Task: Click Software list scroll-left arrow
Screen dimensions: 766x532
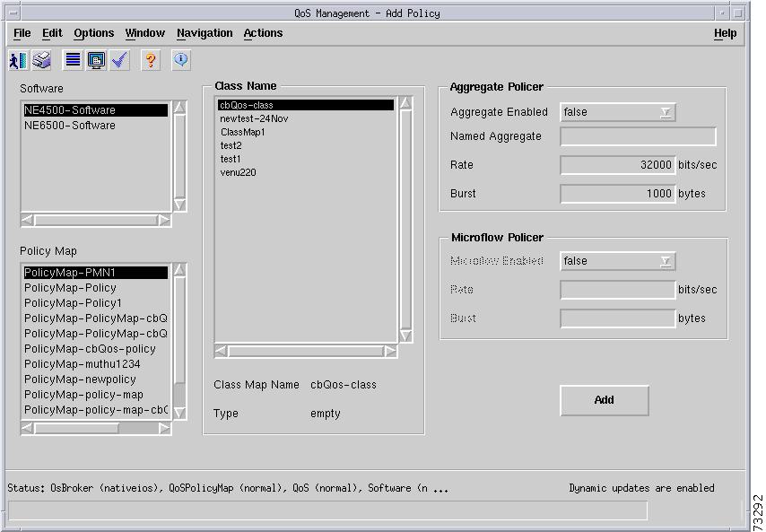Action: [x=27, y=221]
